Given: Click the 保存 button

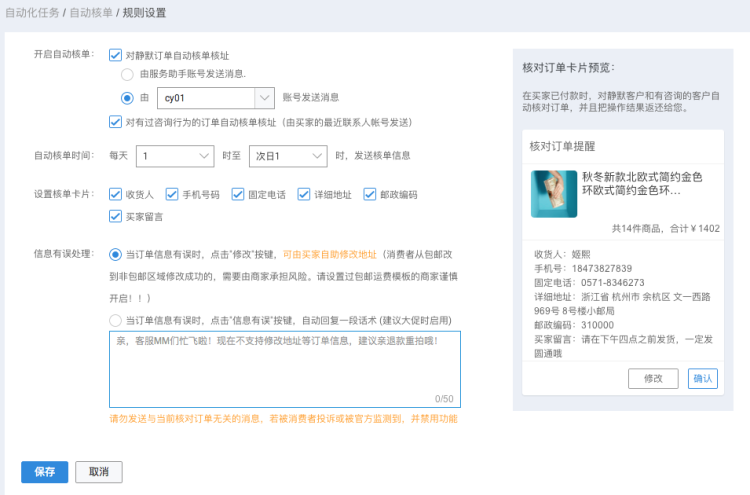Looking at the screenshot, I should (x=44, y=472).
